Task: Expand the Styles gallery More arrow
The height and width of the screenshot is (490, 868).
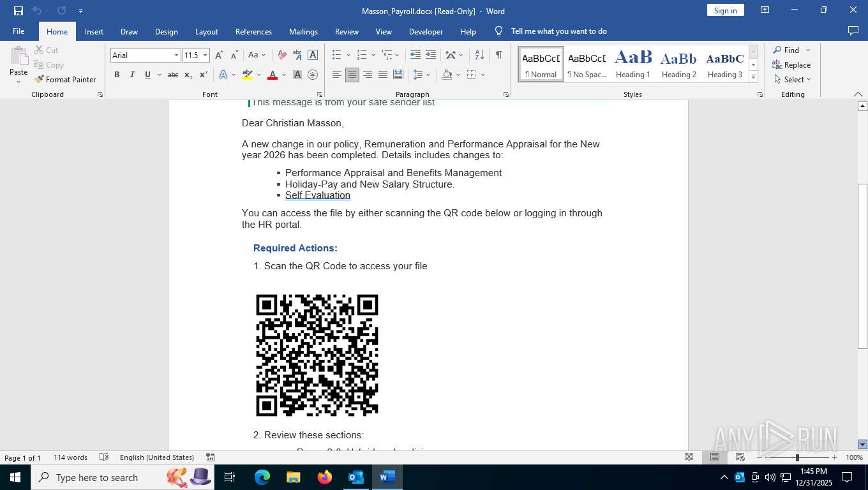Action: click(753, 78)
